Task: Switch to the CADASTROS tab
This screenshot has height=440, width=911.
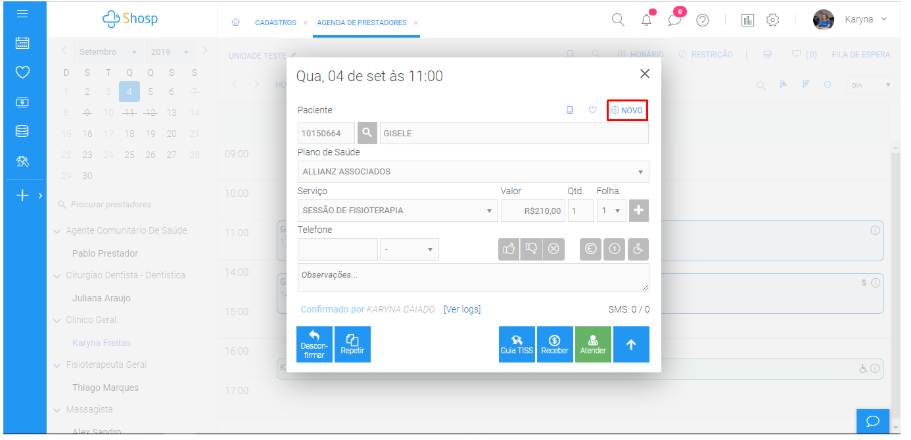Action: tap(275, 23)
